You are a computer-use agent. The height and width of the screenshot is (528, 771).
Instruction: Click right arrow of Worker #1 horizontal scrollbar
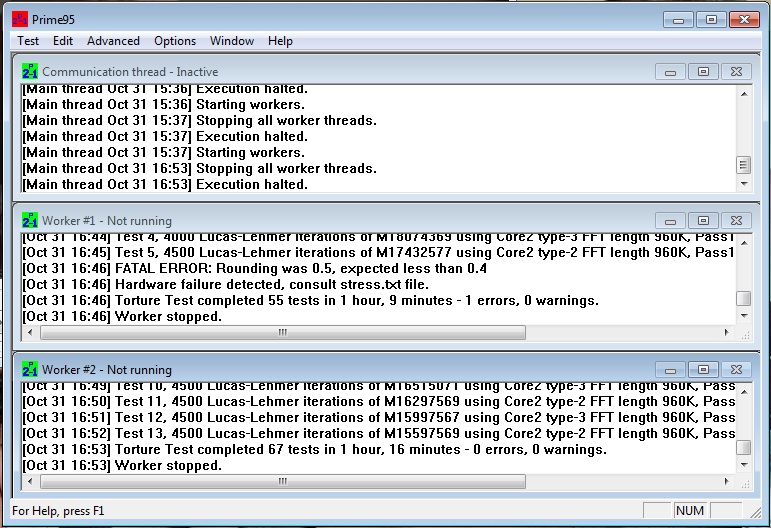(x=727, y=332)
